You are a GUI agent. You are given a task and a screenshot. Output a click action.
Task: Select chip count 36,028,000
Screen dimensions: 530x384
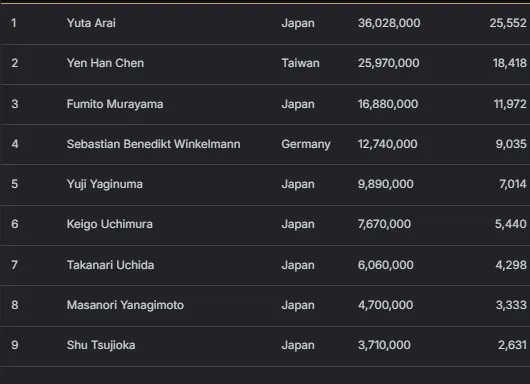click(x=389, y=23)
